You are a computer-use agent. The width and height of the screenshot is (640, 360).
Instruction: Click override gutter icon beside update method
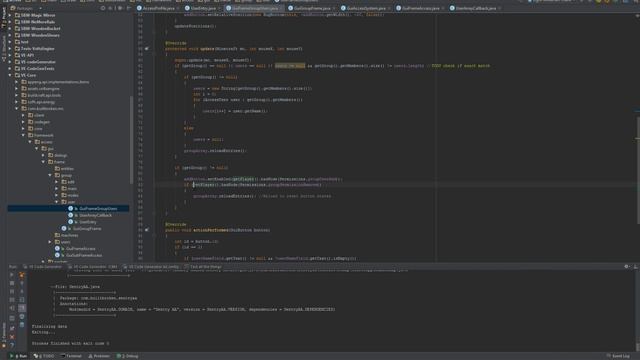147,49
